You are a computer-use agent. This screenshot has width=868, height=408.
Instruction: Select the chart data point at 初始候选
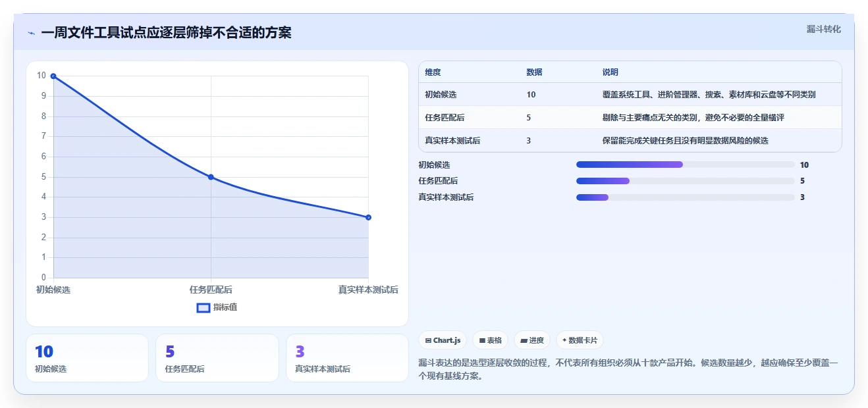[53, 76]
